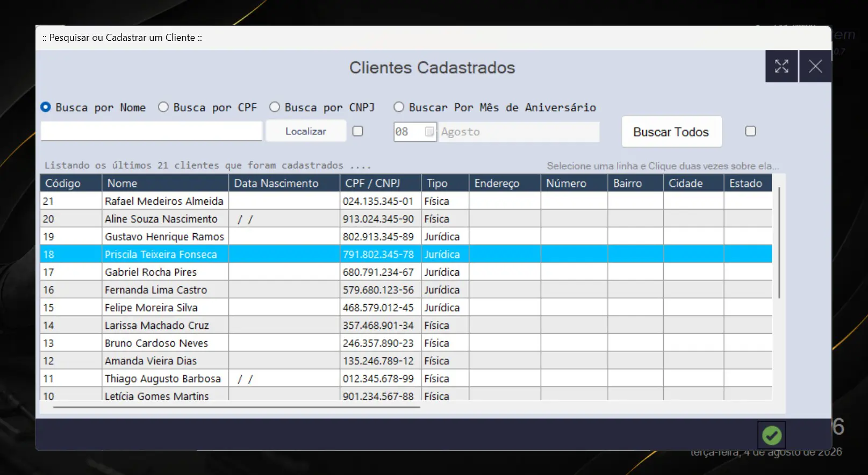The height and width of the screenshot is (475, 868).
Task: Click CNPJ cell 802.913.345-89
Action: click(x=381, y=236)
